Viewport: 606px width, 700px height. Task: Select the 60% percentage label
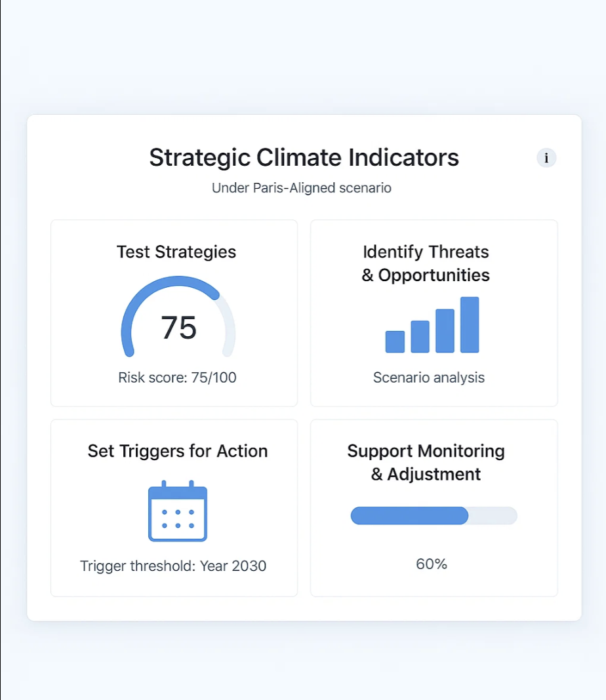point(431,563)
